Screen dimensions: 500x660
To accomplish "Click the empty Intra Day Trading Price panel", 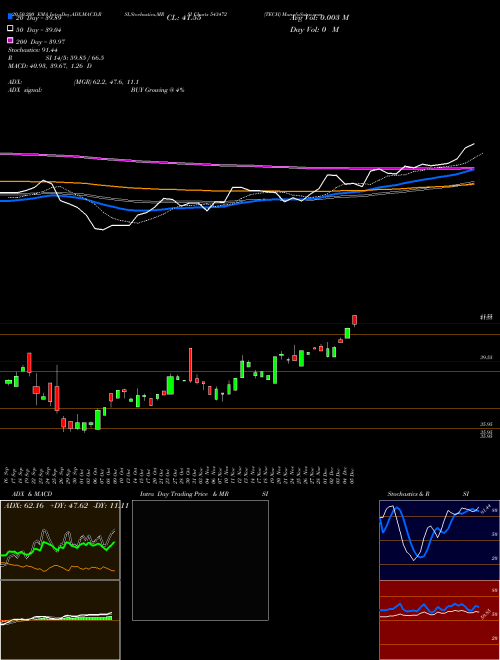I will pyautogui.click(x=200, y=560).
